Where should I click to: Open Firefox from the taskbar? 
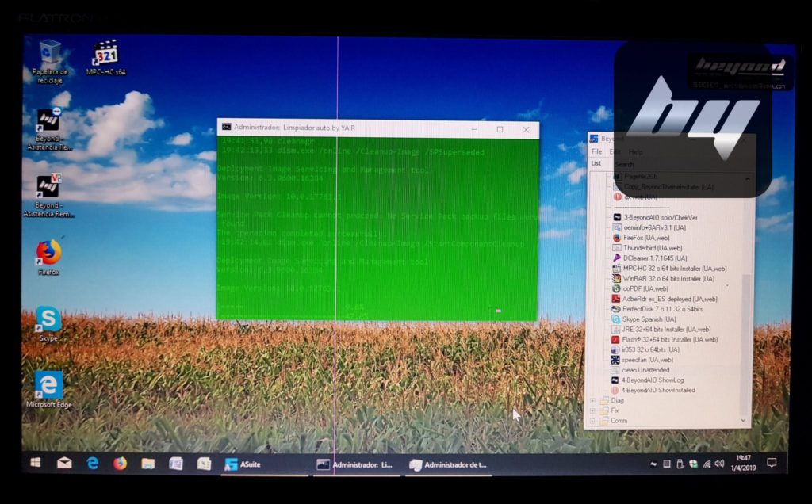pos(121,463)
